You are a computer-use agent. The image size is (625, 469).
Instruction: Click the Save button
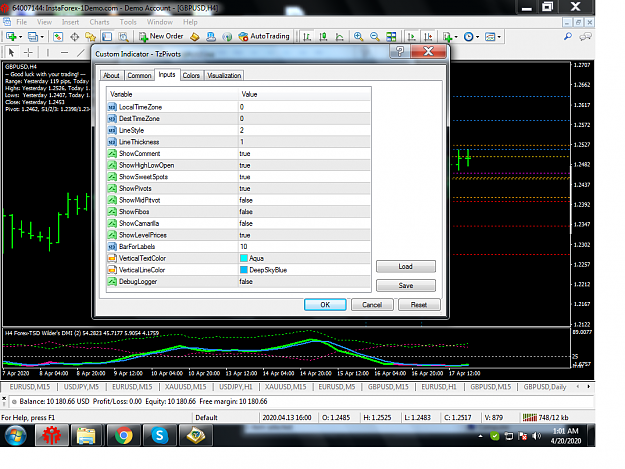pyautogui.click(x=406, y=286)
